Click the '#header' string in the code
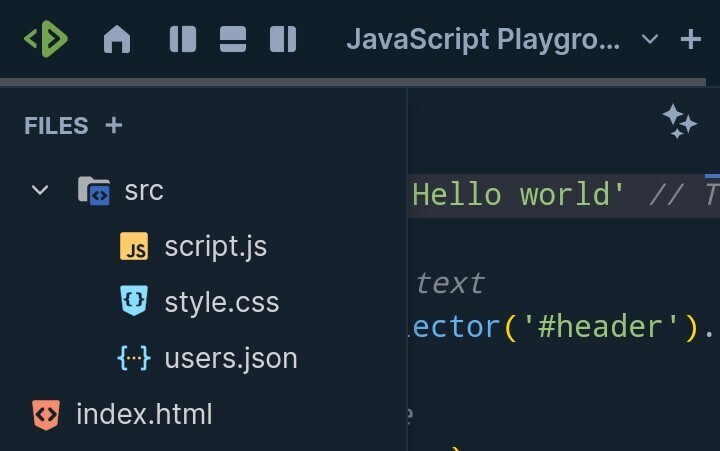Screen dimensions: 720x451 601,327
